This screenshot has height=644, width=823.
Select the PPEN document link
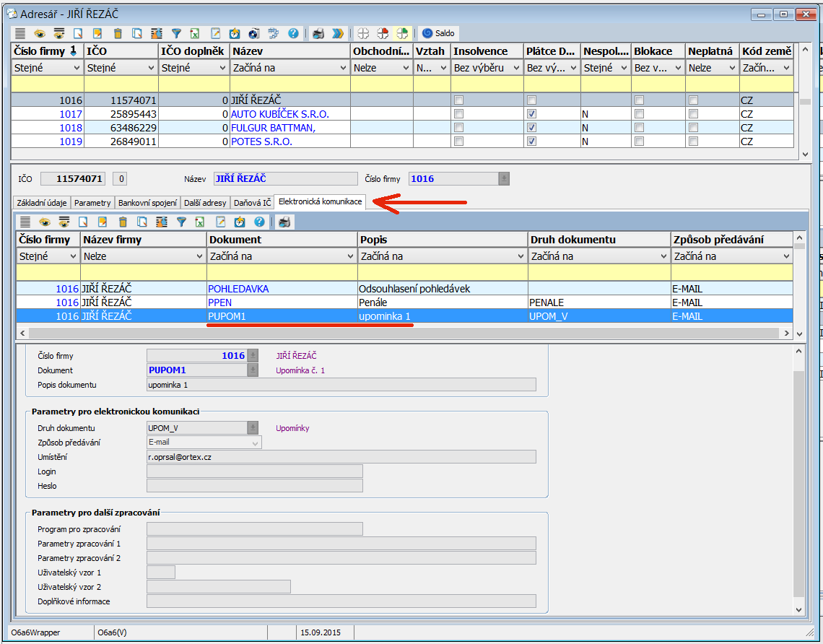pos(219,303)
